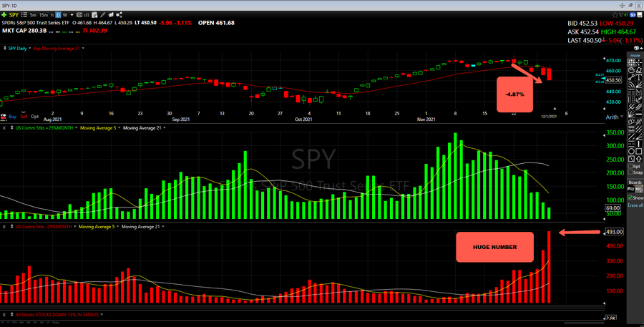Select the scr board thumbnail
The width and height of the screenshot is (644, 327).
(x=639, y=189)
